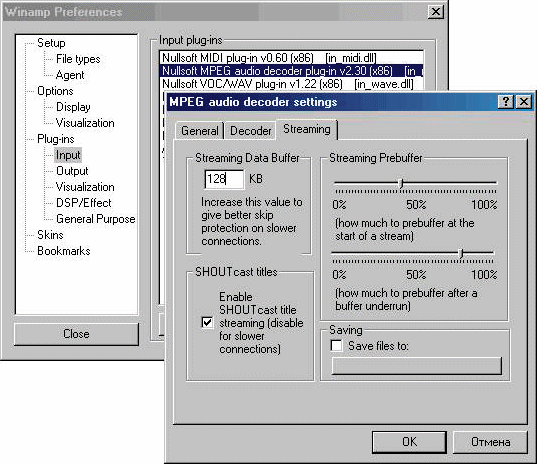Open the help question mark in MPEG settings
The height and width of the screenshot is (464, 537).
505,102
